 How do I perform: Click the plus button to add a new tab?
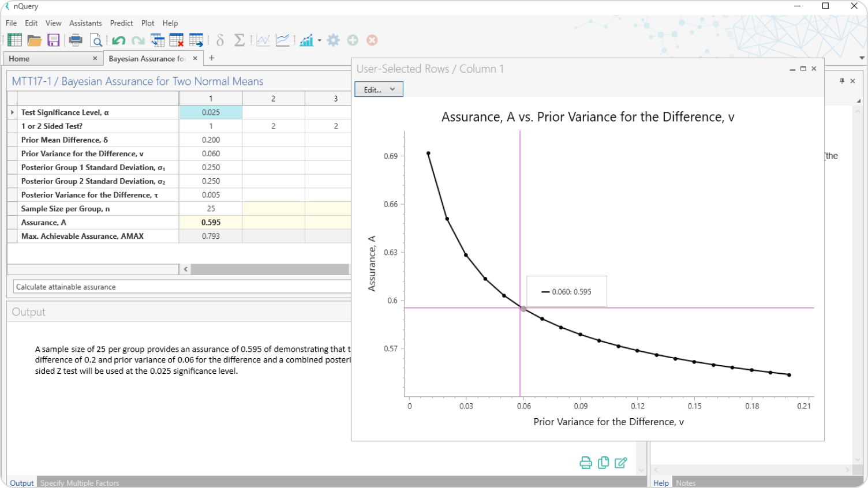coord(211,58)
